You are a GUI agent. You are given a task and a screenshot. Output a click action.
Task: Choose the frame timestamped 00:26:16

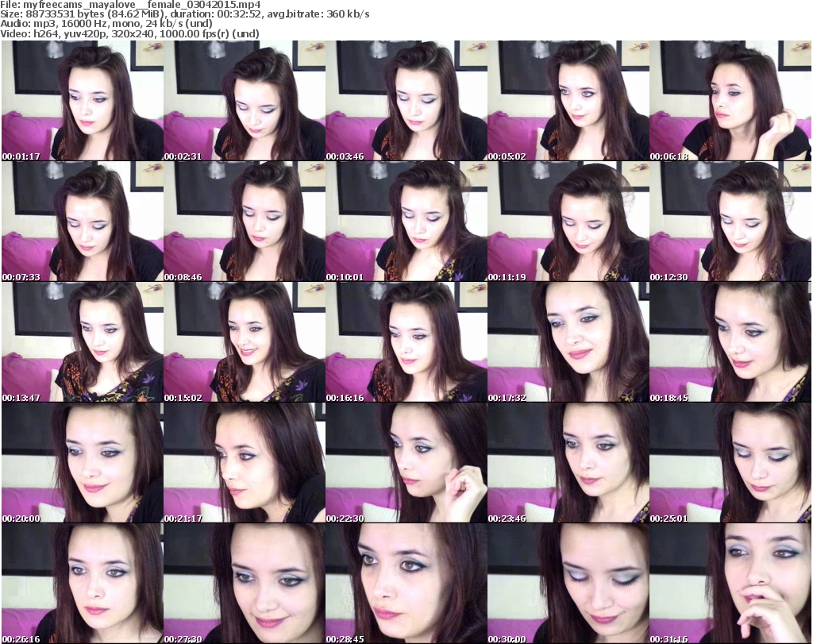pyautogui.click(x=83, y=584)
